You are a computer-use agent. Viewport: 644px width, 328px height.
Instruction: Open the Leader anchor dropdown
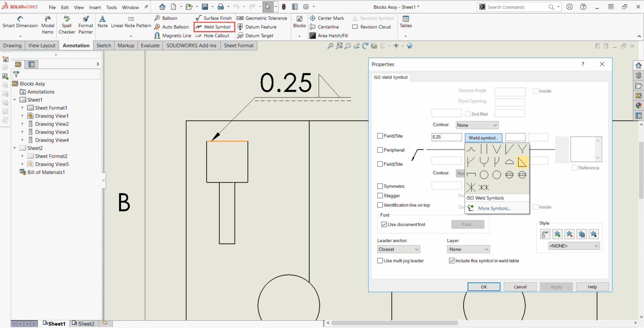tap(398, 249)
